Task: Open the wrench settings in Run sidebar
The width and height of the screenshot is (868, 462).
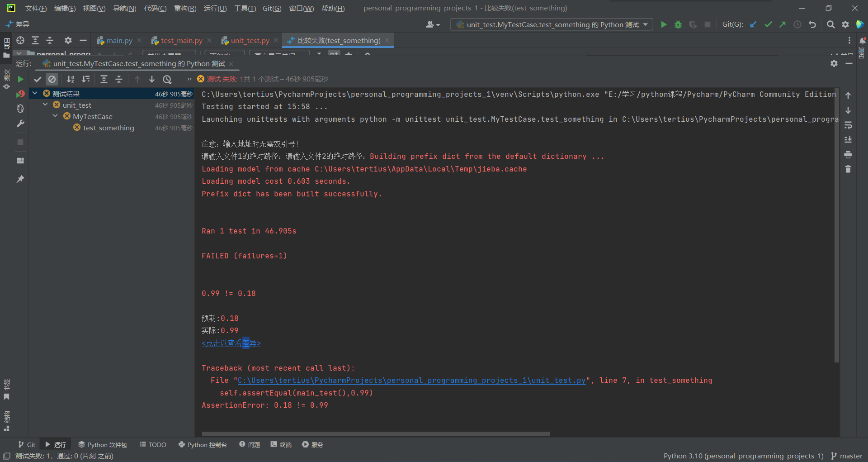Action: pyautogui.click(x=20, y=124)
